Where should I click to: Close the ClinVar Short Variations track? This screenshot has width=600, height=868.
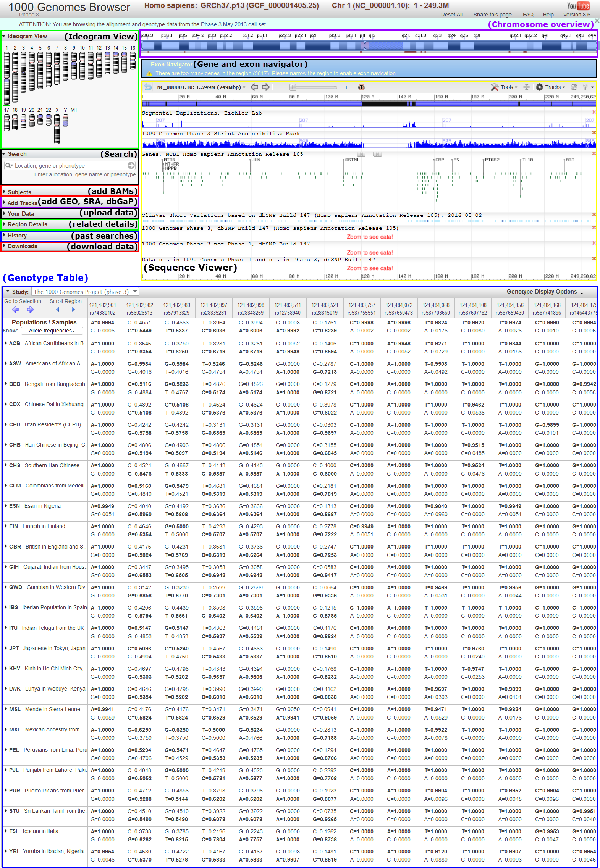coord(594,215)
